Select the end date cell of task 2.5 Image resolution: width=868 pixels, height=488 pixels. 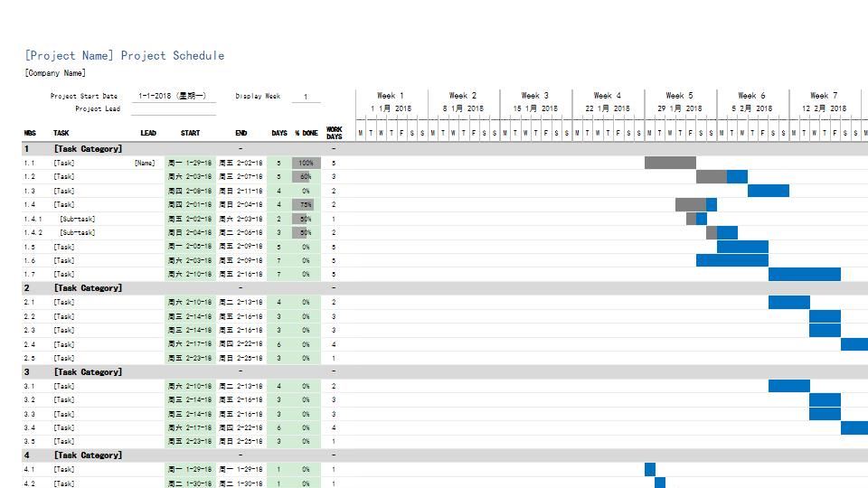pos(241,358)
